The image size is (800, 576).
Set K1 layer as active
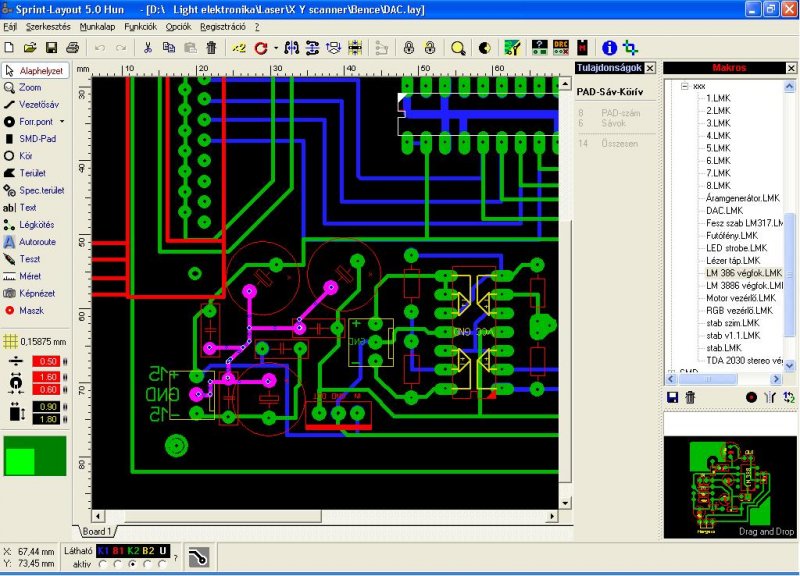click(104, 564)
